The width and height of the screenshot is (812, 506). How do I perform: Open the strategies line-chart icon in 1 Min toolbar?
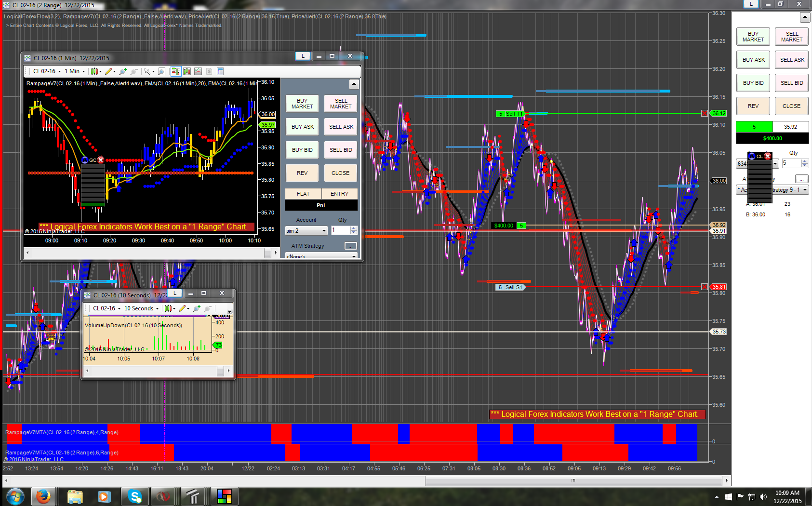(x=198, y=71)
